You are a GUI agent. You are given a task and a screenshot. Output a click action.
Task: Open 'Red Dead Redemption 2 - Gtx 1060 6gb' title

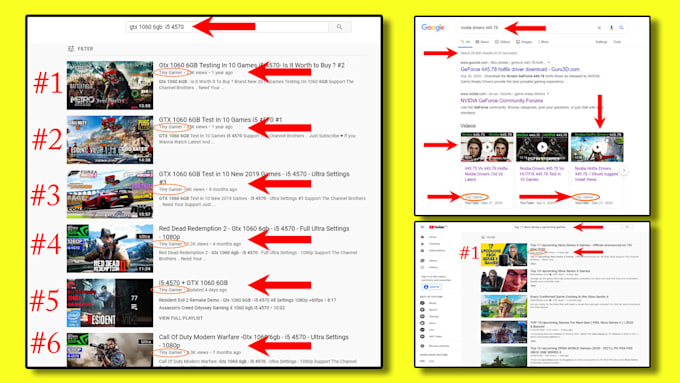pos(254,232)
